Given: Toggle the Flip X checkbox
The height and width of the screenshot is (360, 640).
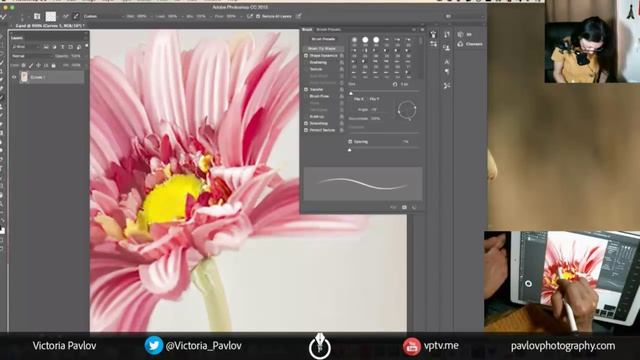Looking at the screenshot, I should 351,99.
